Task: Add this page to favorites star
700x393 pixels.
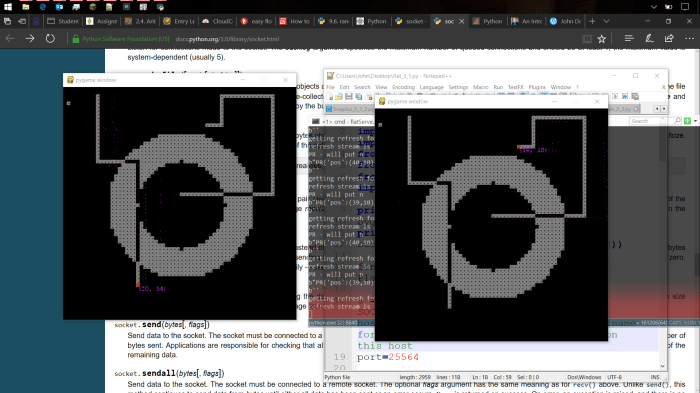Action: click(602, 39)
